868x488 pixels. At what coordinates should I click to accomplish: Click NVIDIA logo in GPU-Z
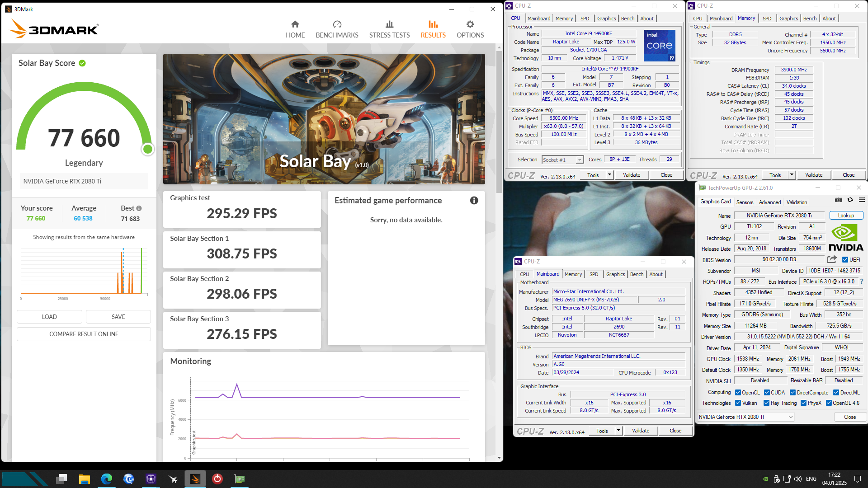click(x=845, y=238)
